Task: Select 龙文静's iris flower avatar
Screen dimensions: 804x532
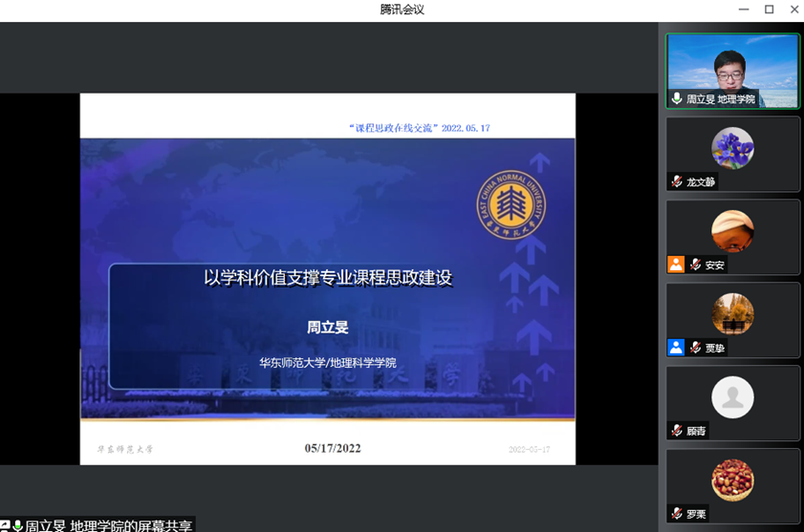Action: pos(732,148)
